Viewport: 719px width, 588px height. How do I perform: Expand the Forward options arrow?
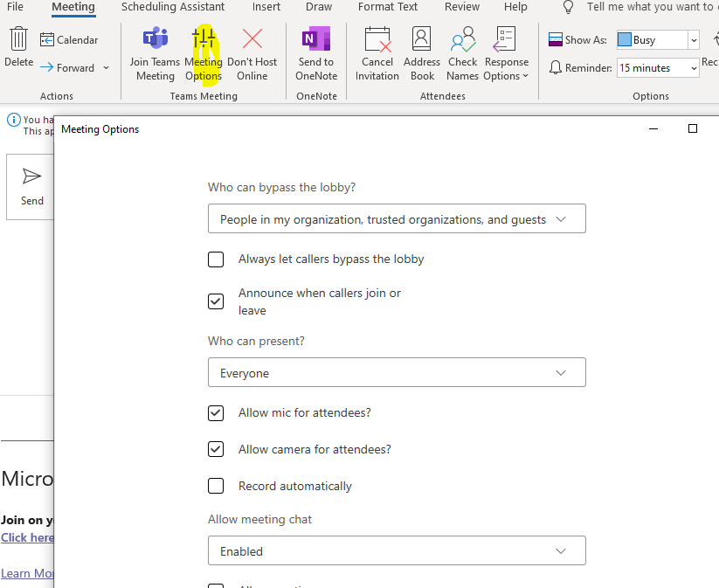point(106,68)
